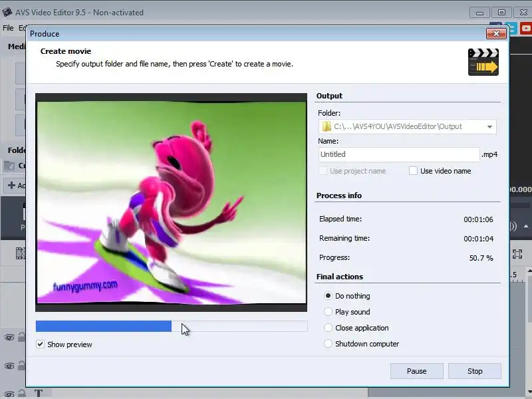Image resolution: width=532 pixels, height=399 pixels.
Task: Click the timeline scrollbar up arrow
Action: [x=529, y=271]
